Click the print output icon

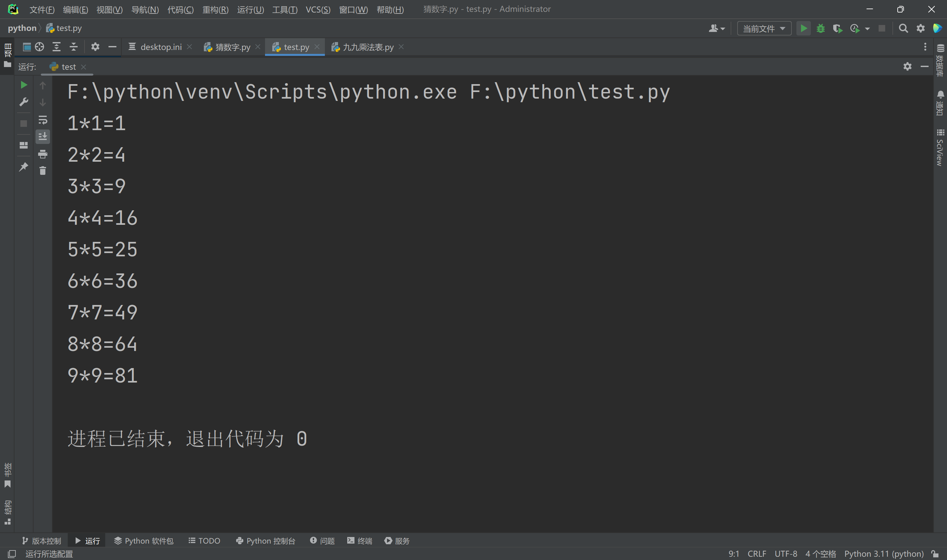[43, 153]
